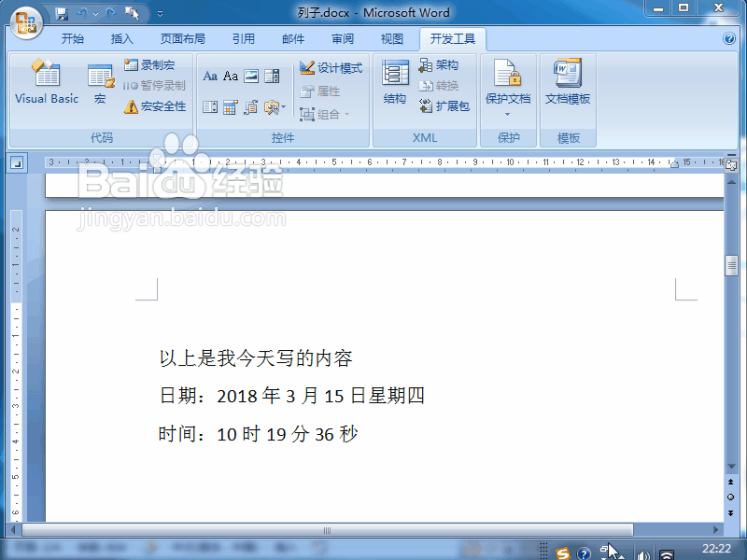Open 宏安全性 macro security settings
This screenshot has height=560, width=747.
tap(154, 105)
